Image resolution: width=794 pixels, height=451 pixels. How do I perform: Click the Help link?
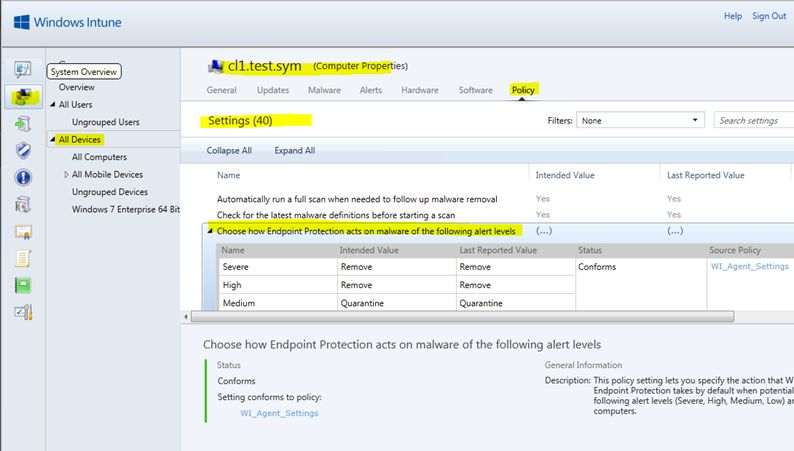coord(733,16)
